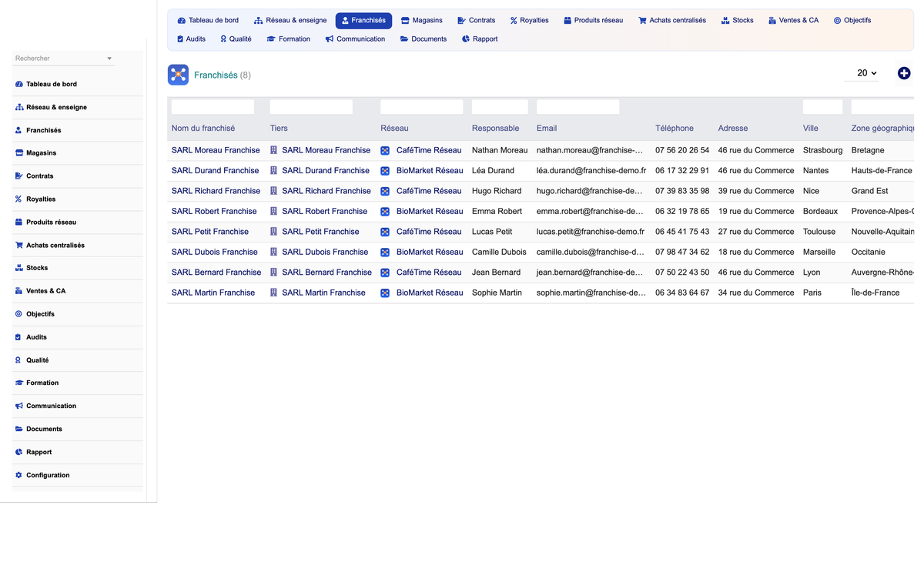Click the Tableau de bord gauge icon in sidebar

(x=18, y=84)
